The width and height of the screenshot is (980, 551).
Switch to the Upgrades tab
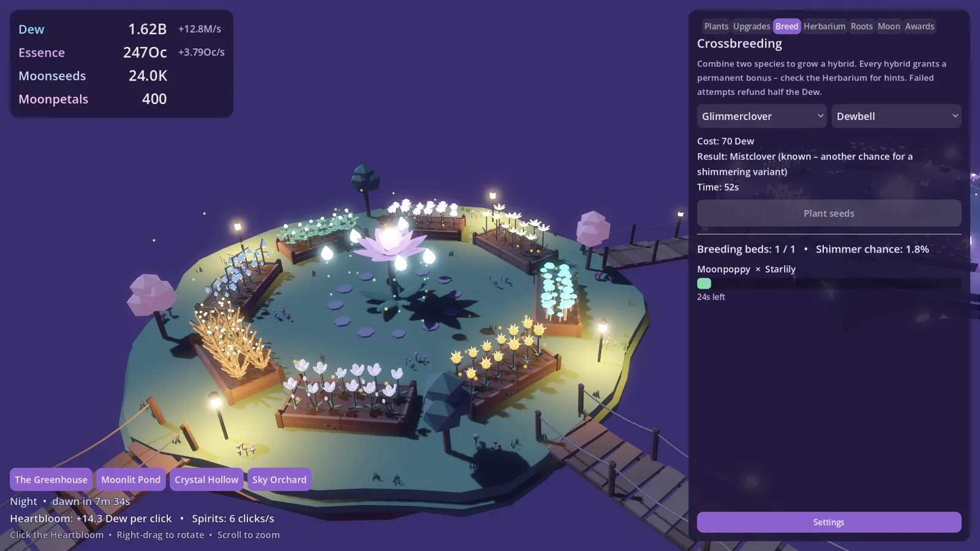pyautogui.click(x=752, y=26)
